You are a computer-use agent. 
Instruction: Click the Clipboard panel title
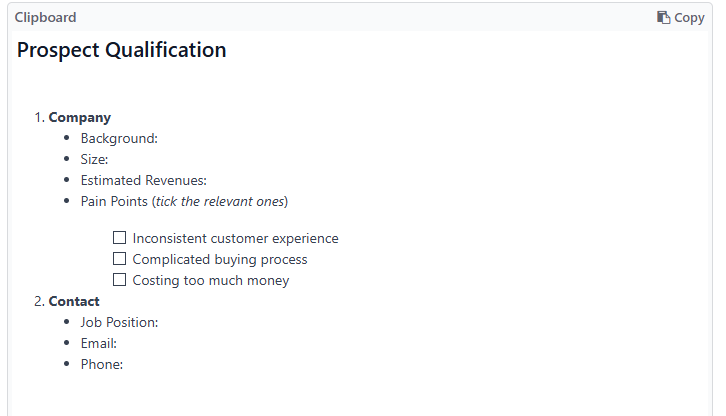point(45,17)
